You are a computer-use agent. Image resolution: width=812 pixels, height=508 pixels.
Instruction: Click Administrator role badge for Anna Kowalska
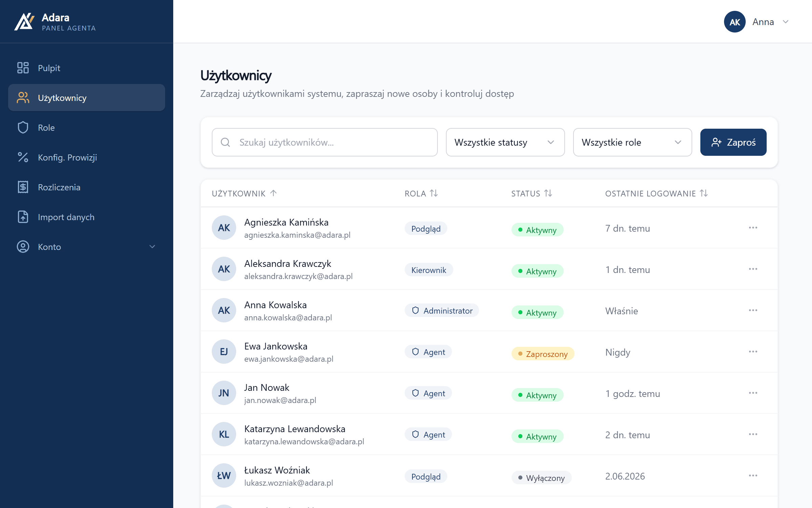[442, 311]
